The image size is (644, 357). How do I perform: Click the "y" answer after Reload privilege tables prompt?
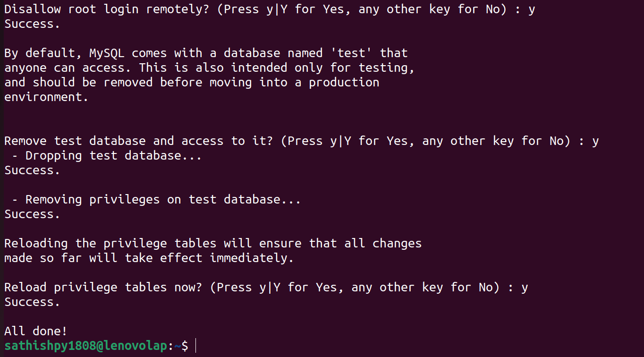(525, 288)
